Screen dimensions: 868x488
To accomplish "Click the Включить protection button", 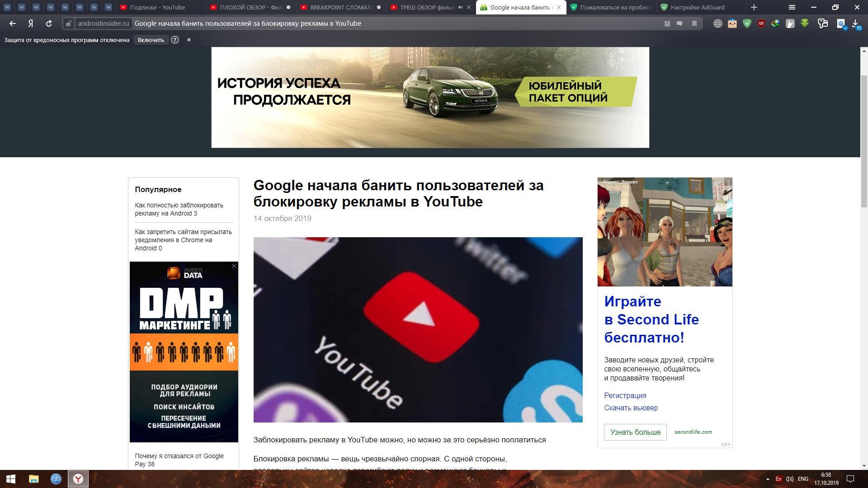I will pos(151,40).
